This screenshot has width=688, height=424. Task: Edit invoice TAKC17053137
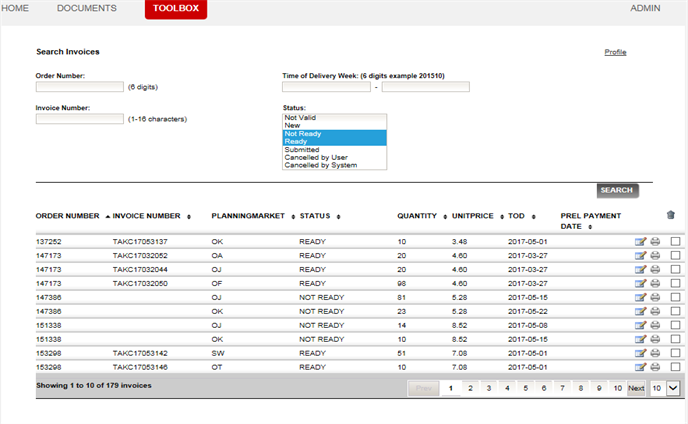[x=640, y=242]
